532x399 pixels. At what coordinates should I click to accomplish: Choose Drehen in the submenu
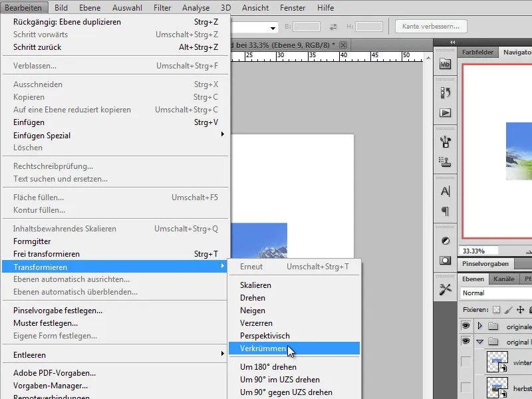pyautogui.click(x=294, y=298)
